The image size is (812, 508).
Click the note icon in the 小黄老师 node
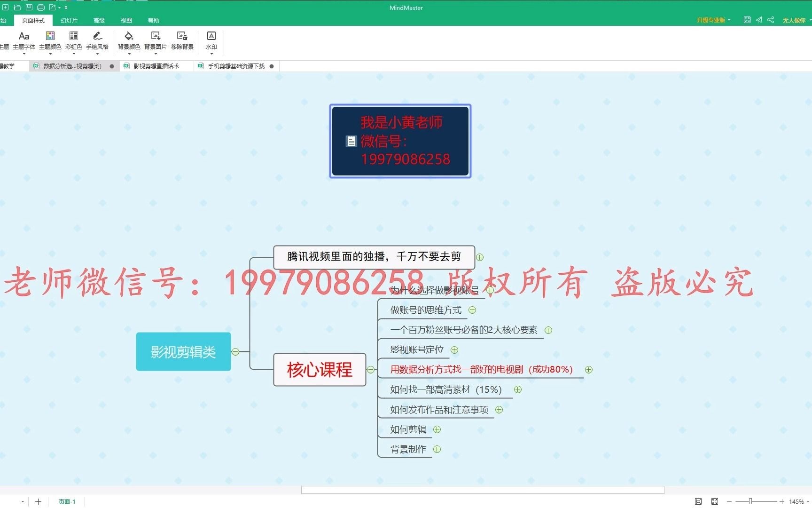351,141
